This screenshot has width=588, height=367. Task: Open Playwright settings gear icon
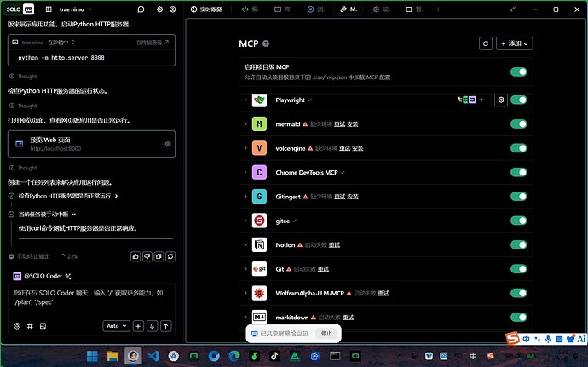tap(501, 100)
